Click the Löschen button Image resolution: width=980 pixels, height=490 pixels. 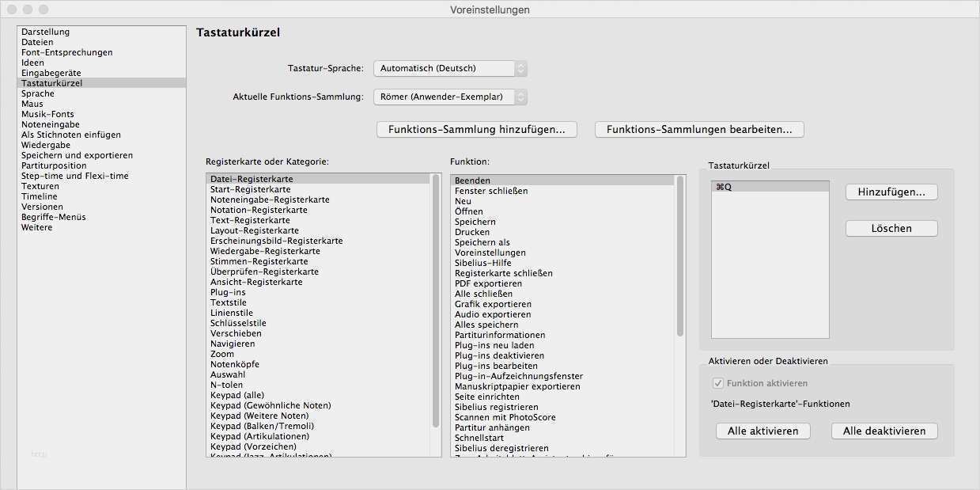point(891,228)
